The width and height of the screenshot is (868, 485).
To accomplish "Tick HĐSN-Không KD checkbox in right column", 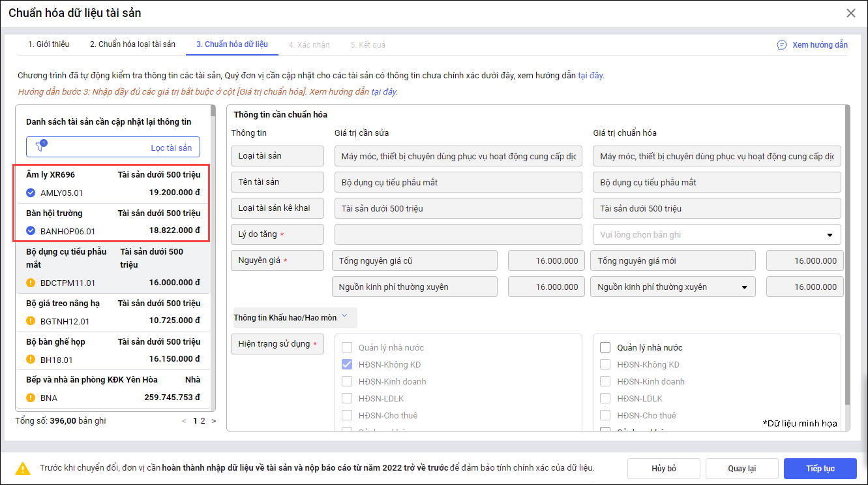I will tap(605, 364).
